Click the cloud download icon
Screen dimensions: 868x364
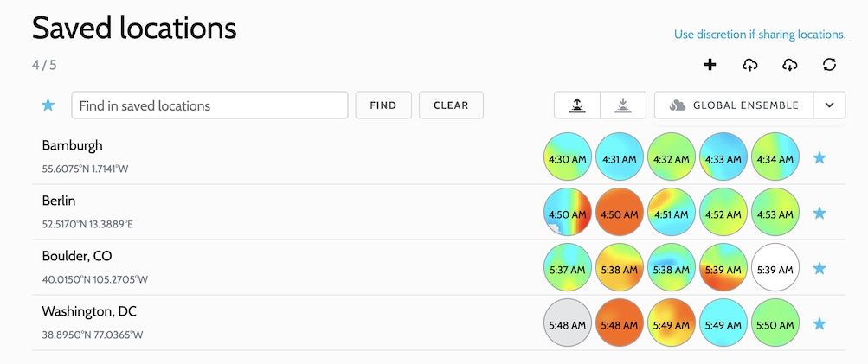(x=789, y=65)
